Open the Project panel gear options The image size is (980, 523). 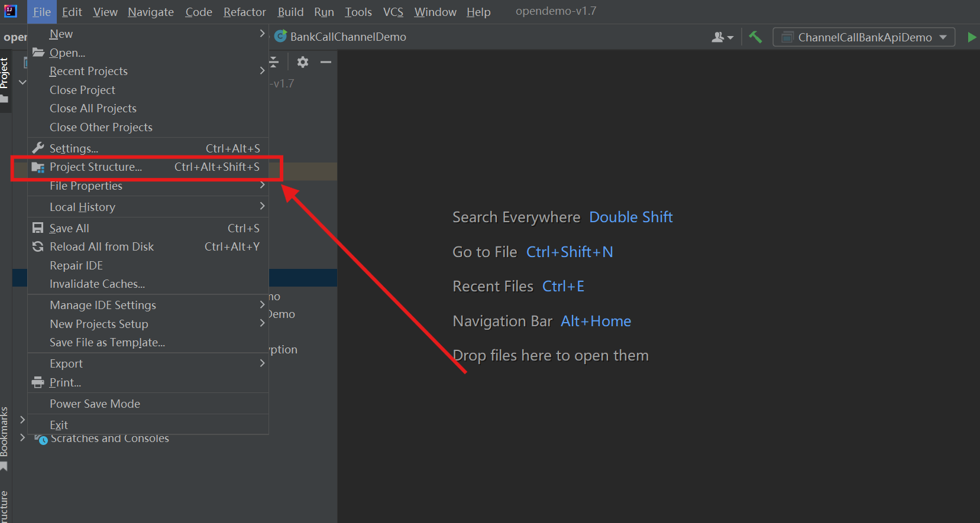[x=303, y=62]
